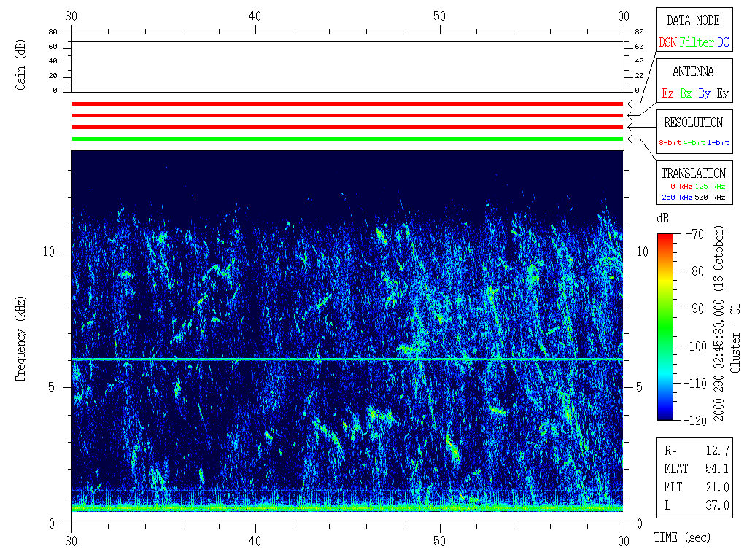Viewport: 747px width, 560px height.
Task: Click the green translation indicator bar
Action: pos(347,139)
